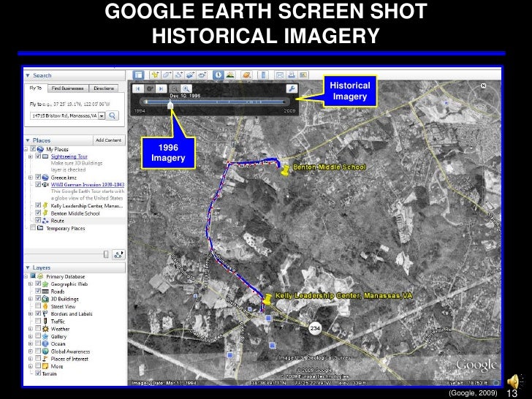Select the Add Polygon tool

point(167,75)
